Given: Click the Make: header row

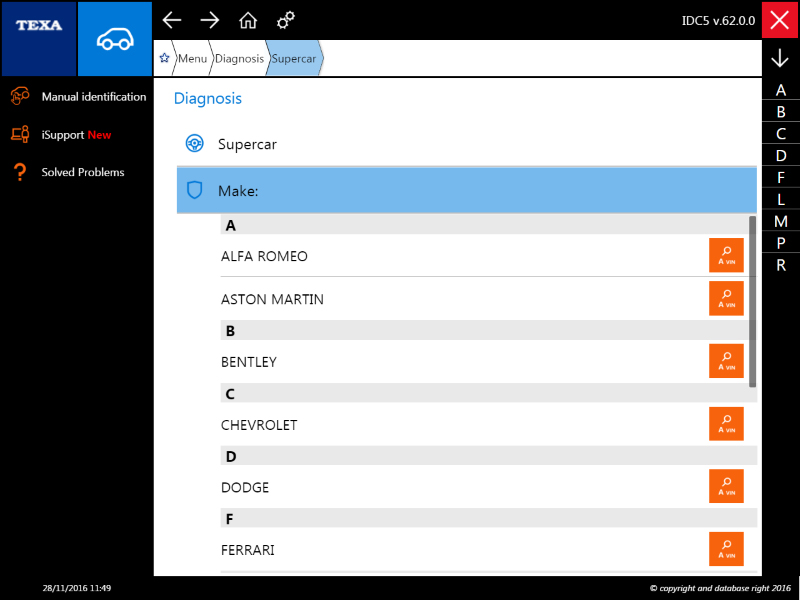Looking at the screenshot, I should (x=466, y=190).
